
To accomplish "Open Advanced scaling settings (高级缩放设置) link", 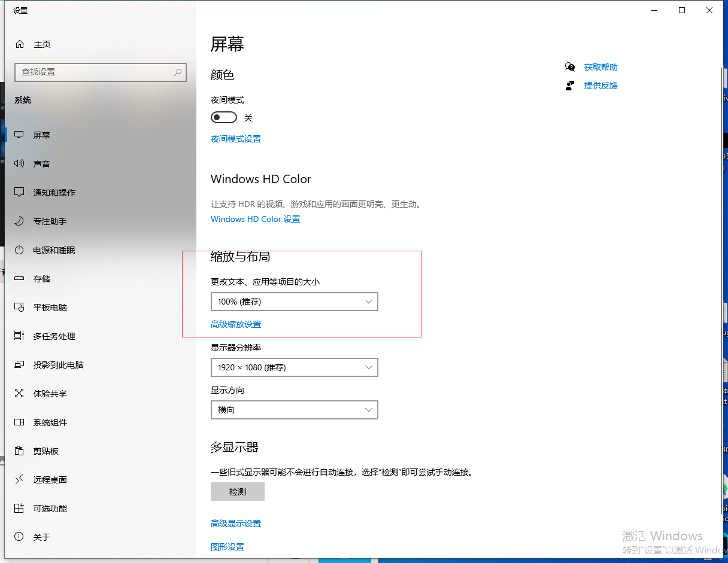I will 236,324.
